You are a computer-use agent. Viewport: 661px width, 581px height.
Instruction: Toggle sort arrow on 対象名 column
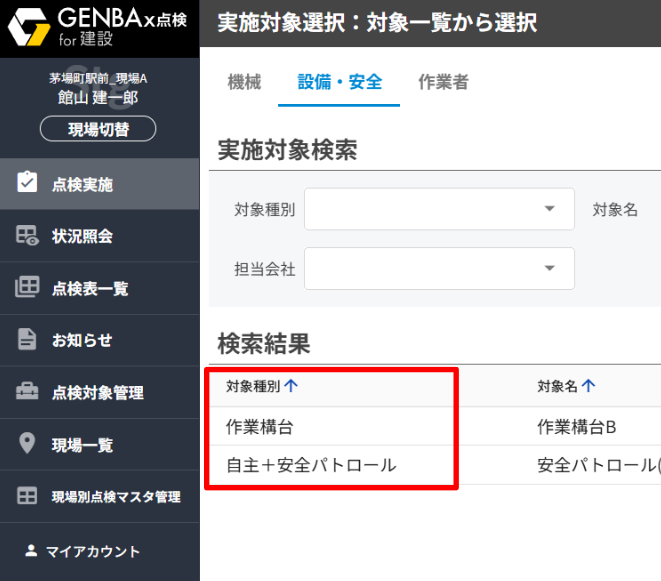tap(588, 386)
